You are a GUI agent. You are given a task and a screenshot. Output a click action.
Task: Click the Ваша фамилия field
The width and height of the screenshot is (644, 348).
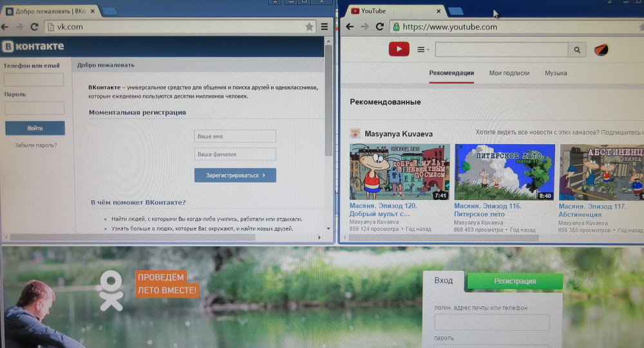click(235, 154)
